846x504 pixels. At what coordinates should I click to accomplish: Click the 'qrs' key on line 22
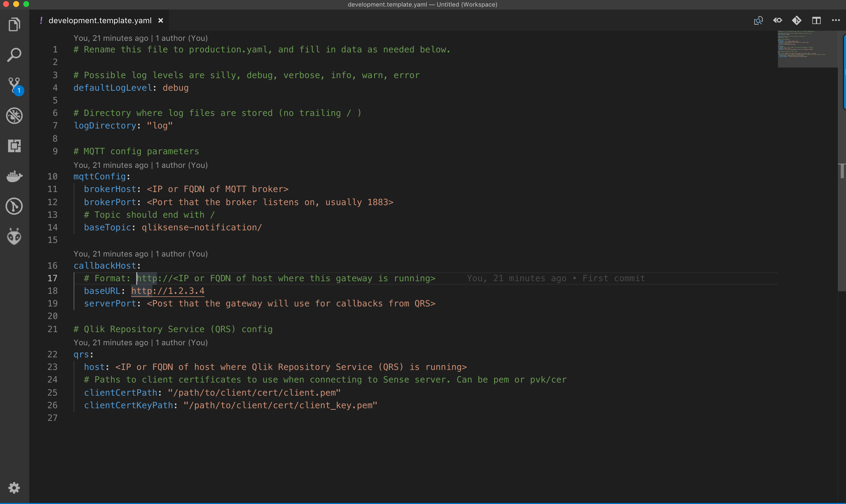tap(81, 354)
